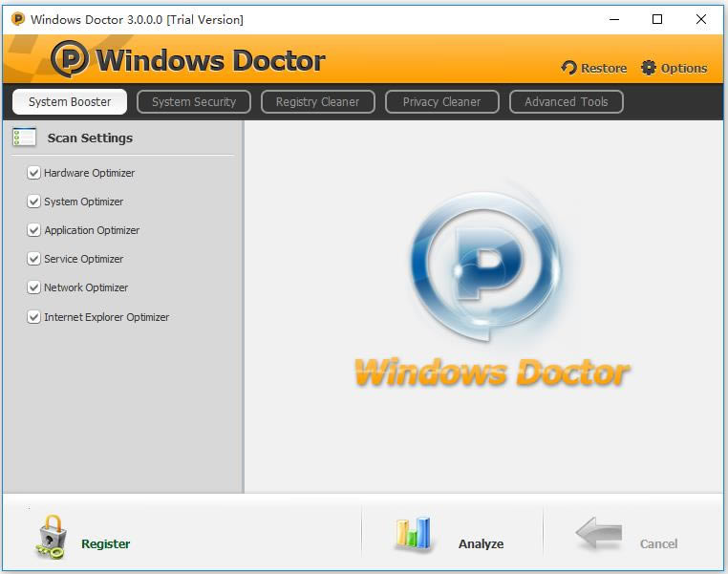This screenshot has width=728, height=574.
Task: Click the title bar app icon
Action: point(17,19)
